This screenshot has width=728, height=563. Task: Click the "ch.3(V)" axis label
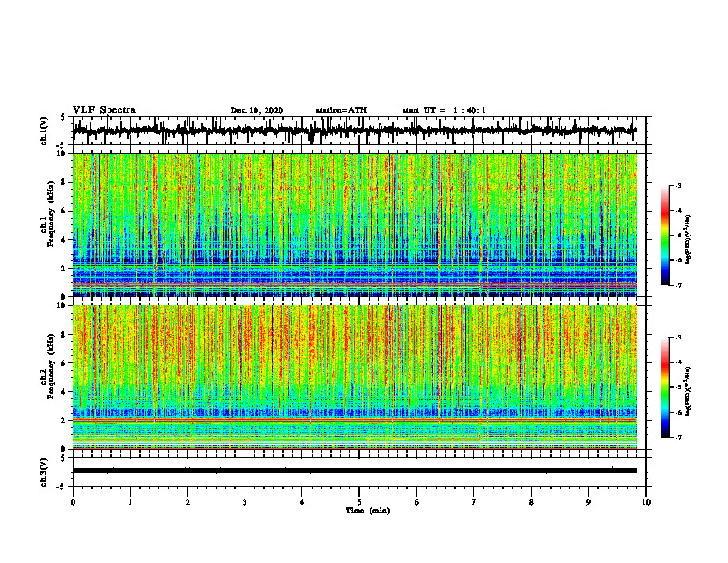(x=44, y=472)
